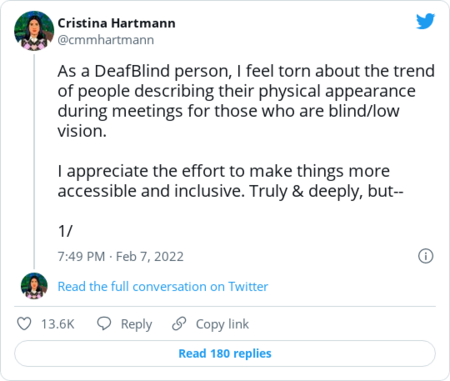Select the Reply text label
Image resolution: width=450 pixels, height=381 pixels.
136,324
